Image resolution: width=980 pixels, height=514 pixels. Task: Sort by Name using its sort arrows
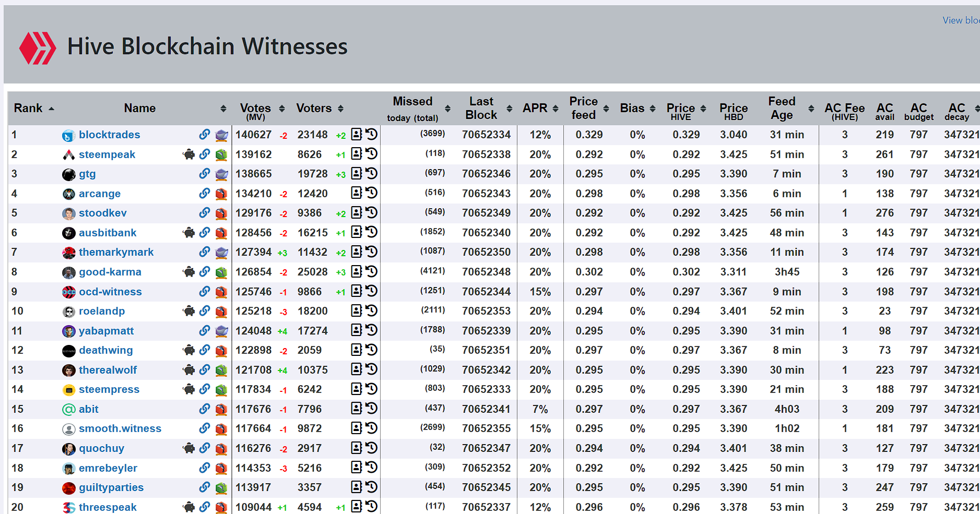pos(223,109)
